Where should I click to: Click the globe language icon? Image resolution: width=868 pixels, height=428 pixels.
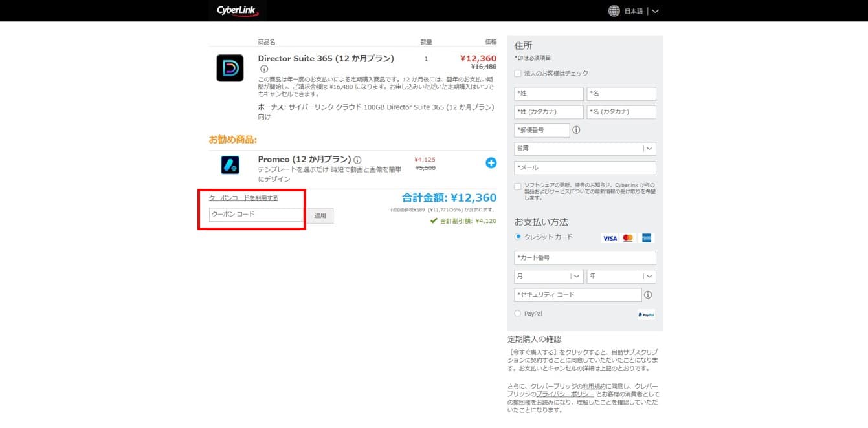click(614, 11)
